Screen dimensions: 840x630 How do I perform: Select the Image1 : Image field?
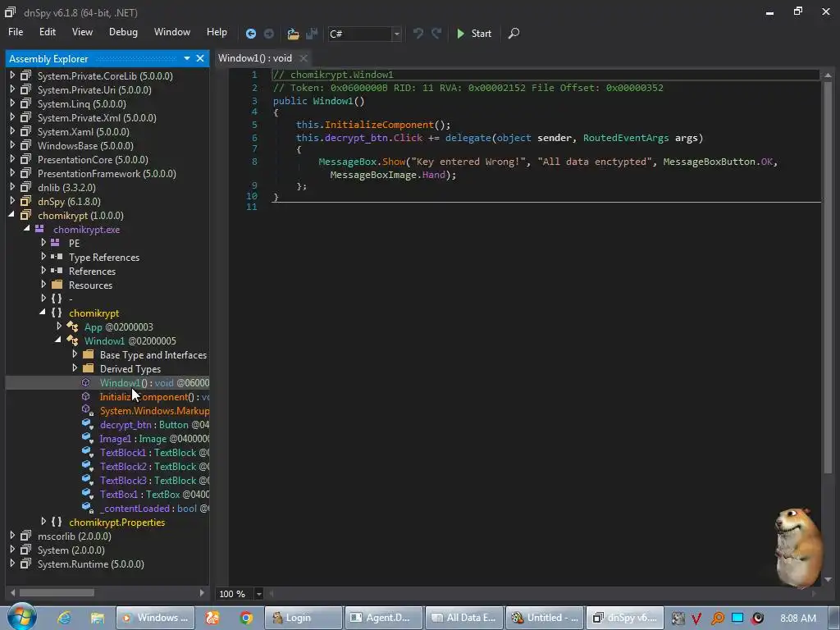(x=154, y=439)
